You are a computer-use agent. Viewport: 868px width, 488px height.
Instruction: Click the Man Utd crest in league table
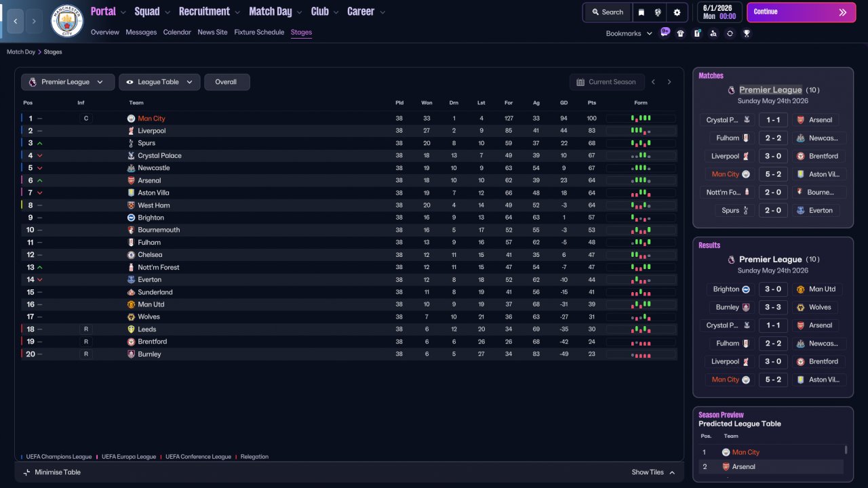click(131, 304)
